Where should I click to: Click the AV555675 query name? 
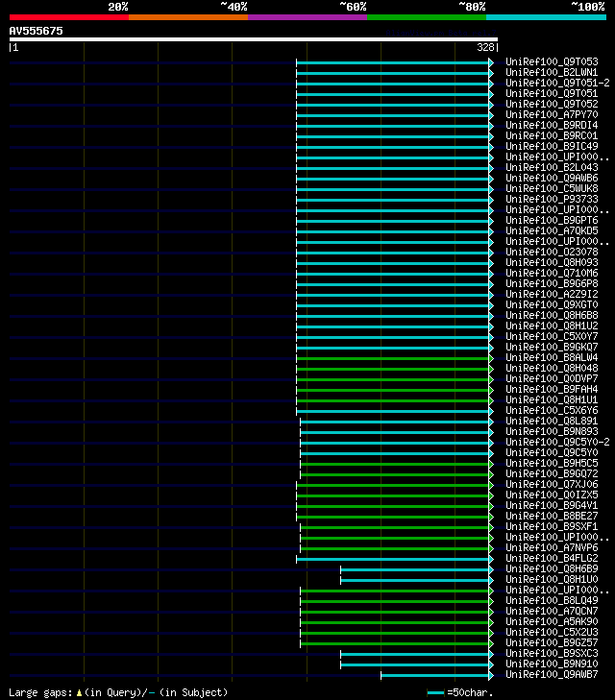[x=37, y=31]
